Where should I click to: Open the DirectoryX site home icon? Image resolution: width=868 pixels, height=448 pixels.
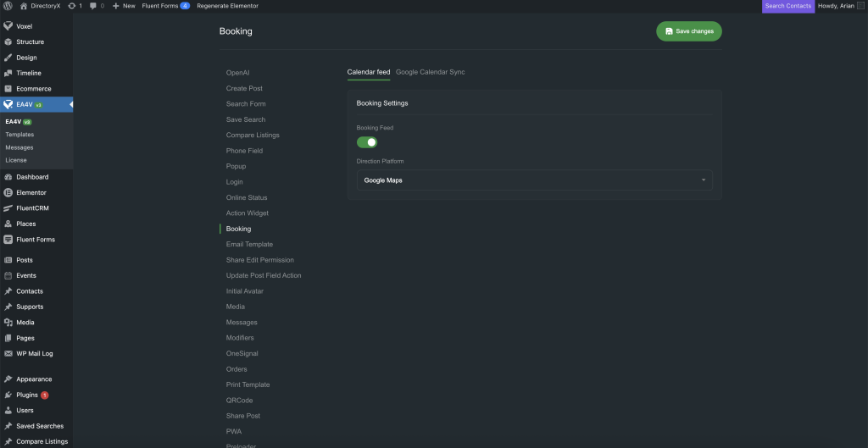pyautogui.click(x=25, y=6)
